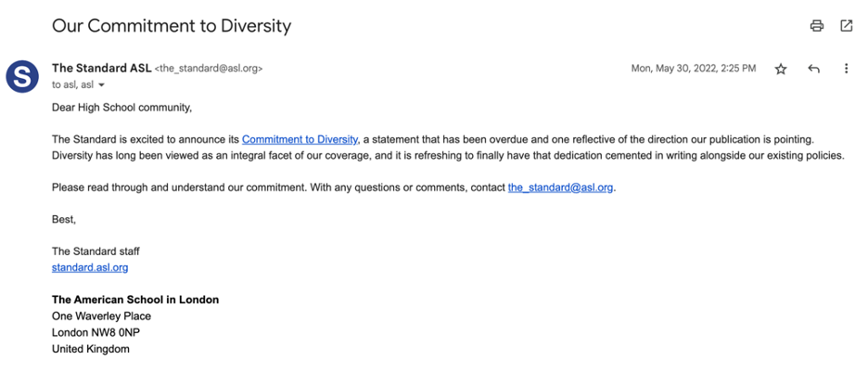Open the Commitment to Diversity link
The width and height of the screenshot is (868, 373).
tap(300, 139)
